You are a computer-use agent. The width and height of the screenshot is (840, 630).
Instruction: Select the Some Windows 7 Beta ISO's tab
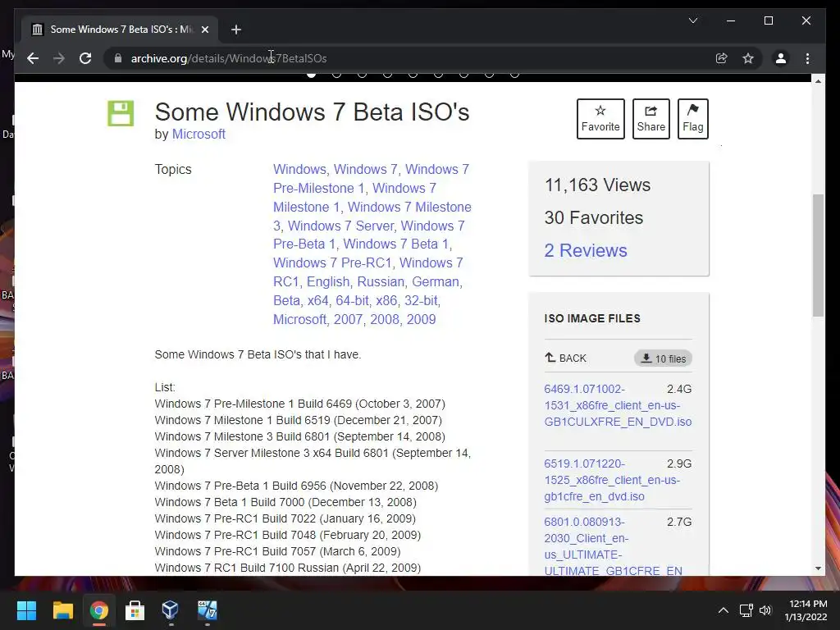pos(120,30)
